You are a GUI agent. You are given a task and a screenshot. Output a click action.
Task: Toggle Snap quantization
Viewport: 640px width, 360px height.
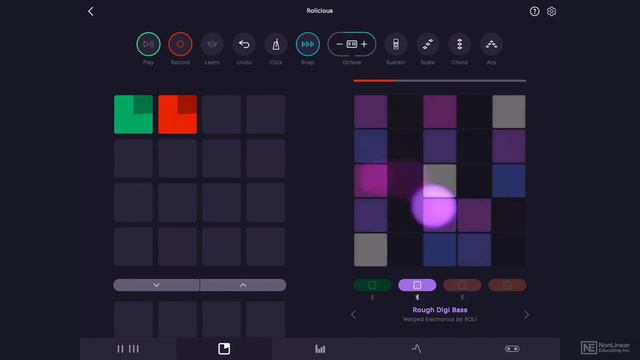pyautogui.click(x=307, y=44)
